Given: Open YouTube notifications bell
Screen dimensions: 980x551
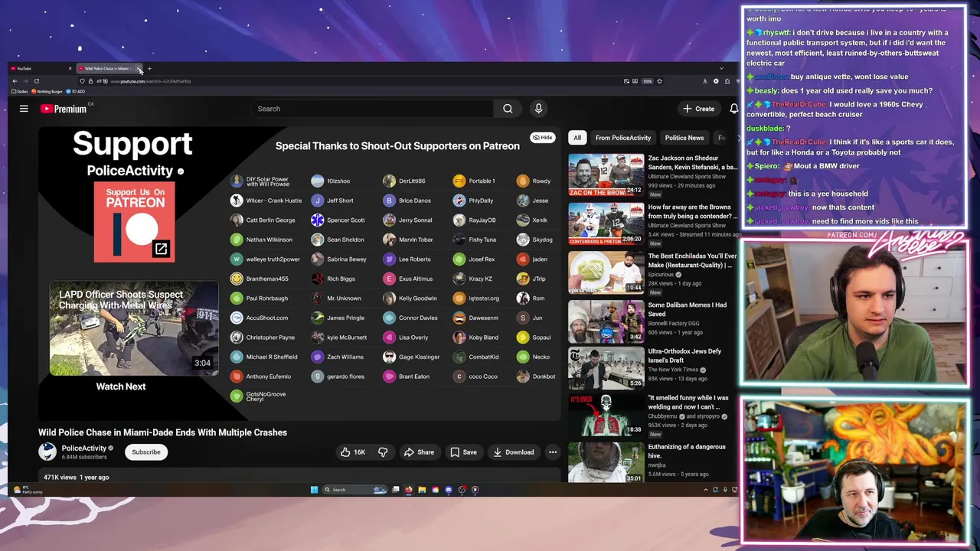Looking at the screenshot, I should pos(733,109).
